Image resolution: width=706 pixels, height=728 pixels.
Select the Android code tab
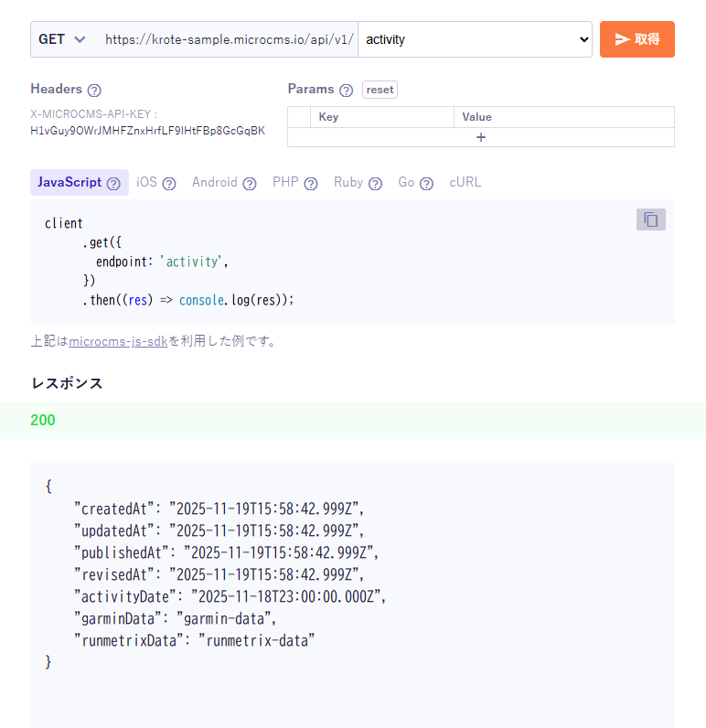(x=215, y=182)
